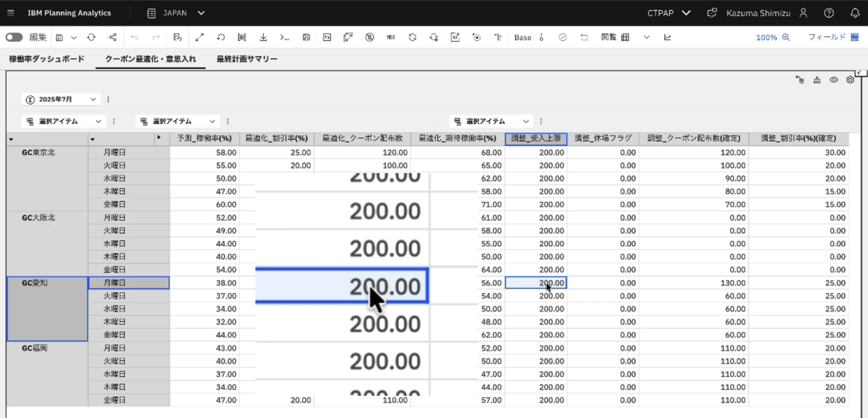
Task: Click the 130.00 cell in GC愛知 月曜日 row
Action: (x=694, y=283)
